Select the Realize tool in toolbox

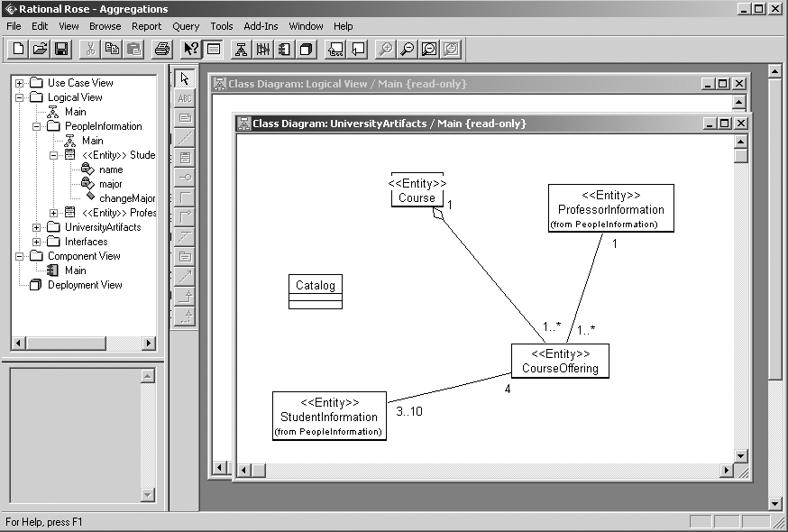pos(185,316)
